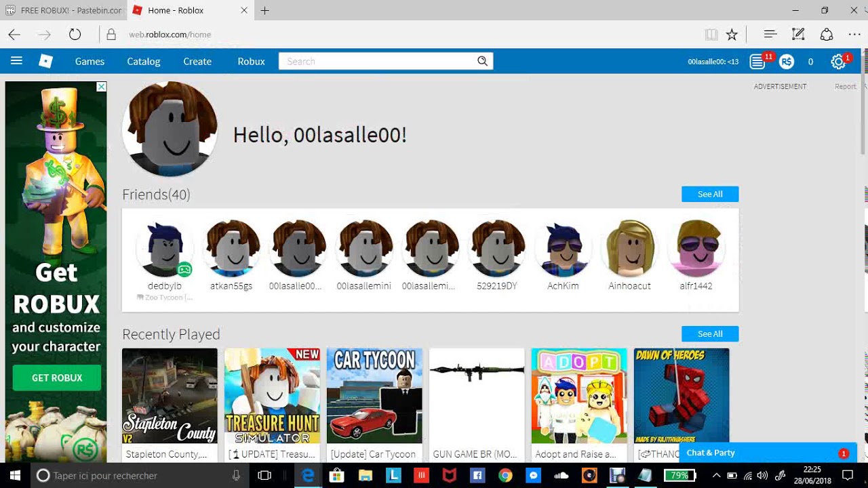
Task: Open the Robux menu item
Action: (x=251, y=62)
